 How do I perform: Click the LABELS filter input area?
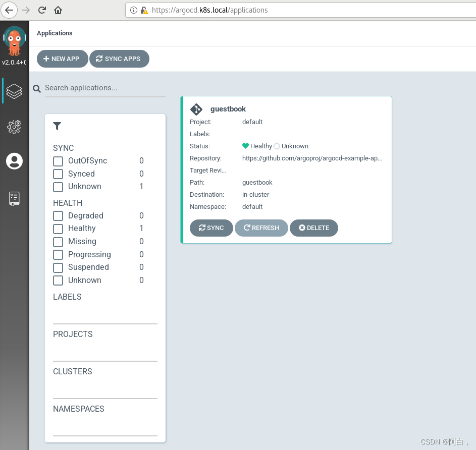point(105,314)
